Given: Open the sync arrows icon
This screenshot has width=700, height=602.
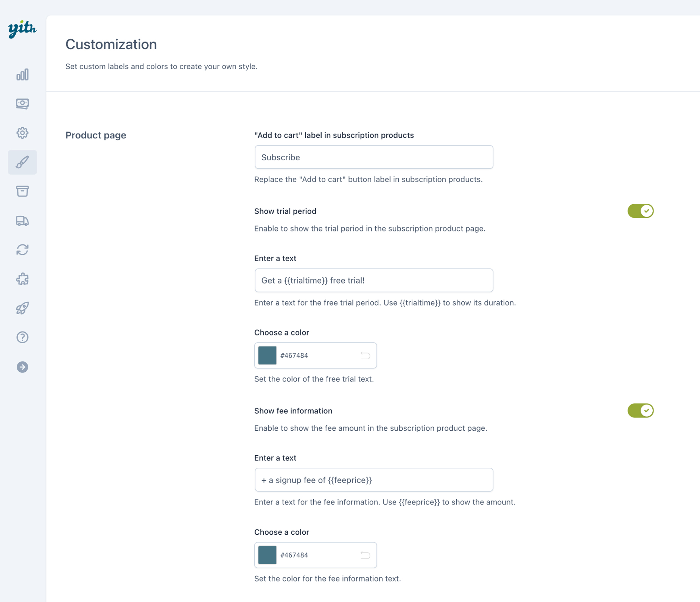Looking at the screenshot, I should click(x=22, y=250).
